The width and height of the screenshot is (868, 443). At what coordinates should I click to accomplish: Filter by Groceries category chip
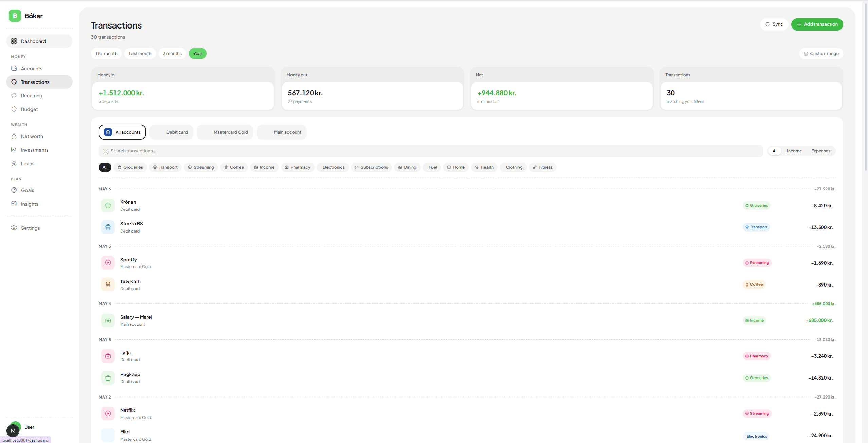tap(130, 167)
